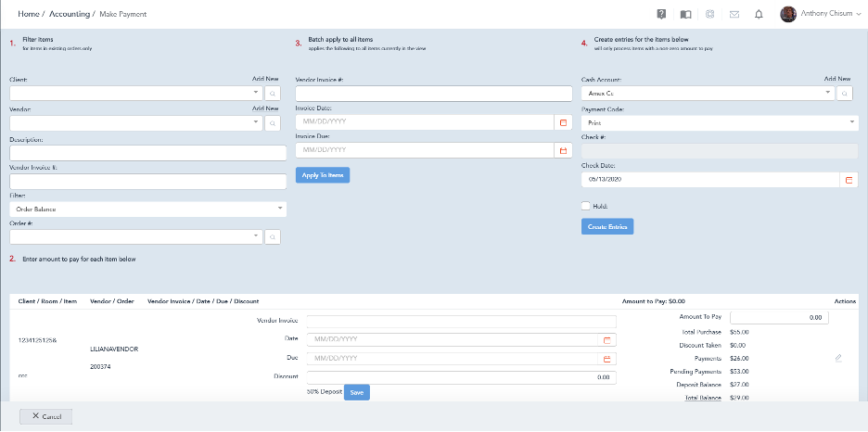Click the circular globe icon in header
The height and width of the screenshot is (432, 868).
[x=709, y=15]
